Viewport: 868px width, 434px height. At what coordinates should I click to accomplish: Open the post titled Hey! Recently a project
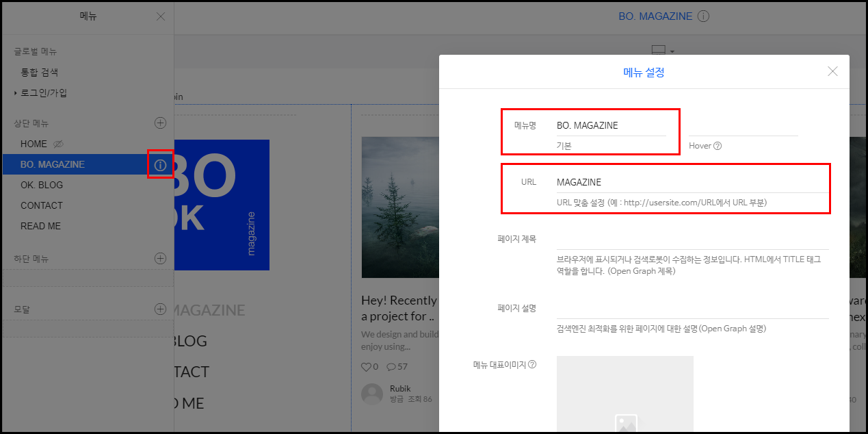point(398,308)
